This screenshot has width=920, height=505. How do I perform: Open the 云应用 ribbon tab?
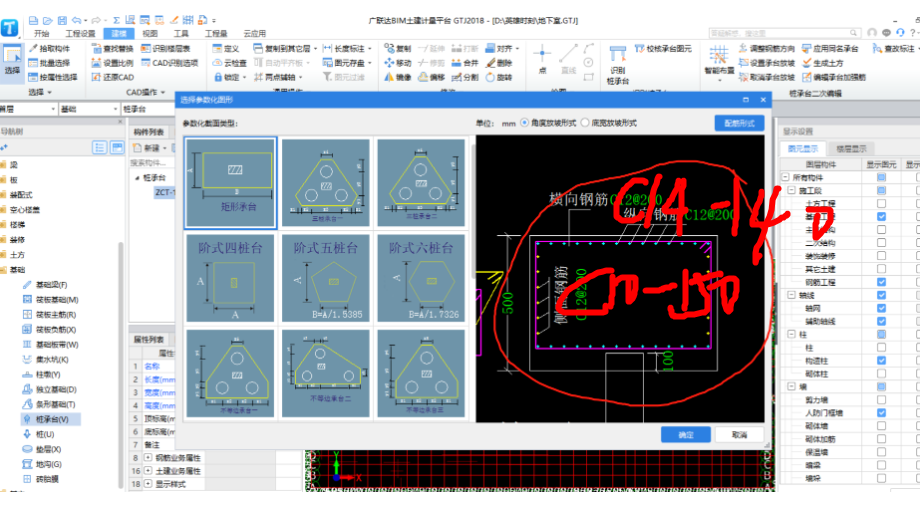[x=255, y=33]
